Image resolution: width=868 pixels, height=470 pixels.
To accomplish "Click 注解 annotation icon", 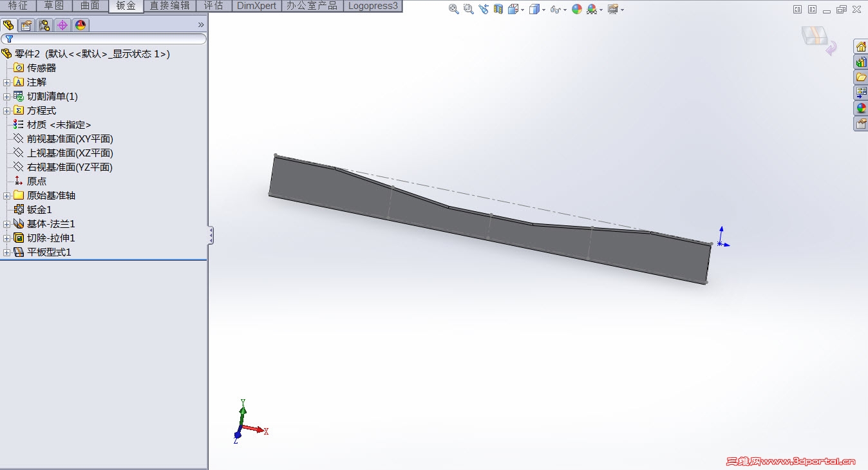I will click(x=19, y=82).
